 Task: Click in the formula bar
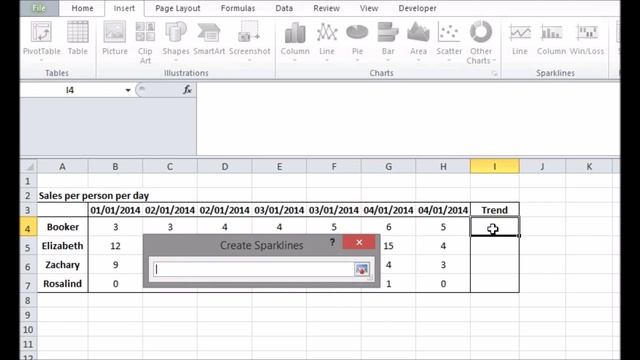coord(408,118)
